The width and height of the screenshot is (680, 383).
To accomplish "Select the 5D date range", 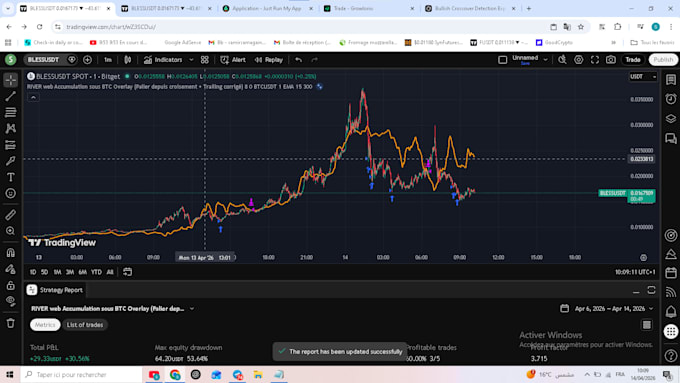I will coord(44,272).
